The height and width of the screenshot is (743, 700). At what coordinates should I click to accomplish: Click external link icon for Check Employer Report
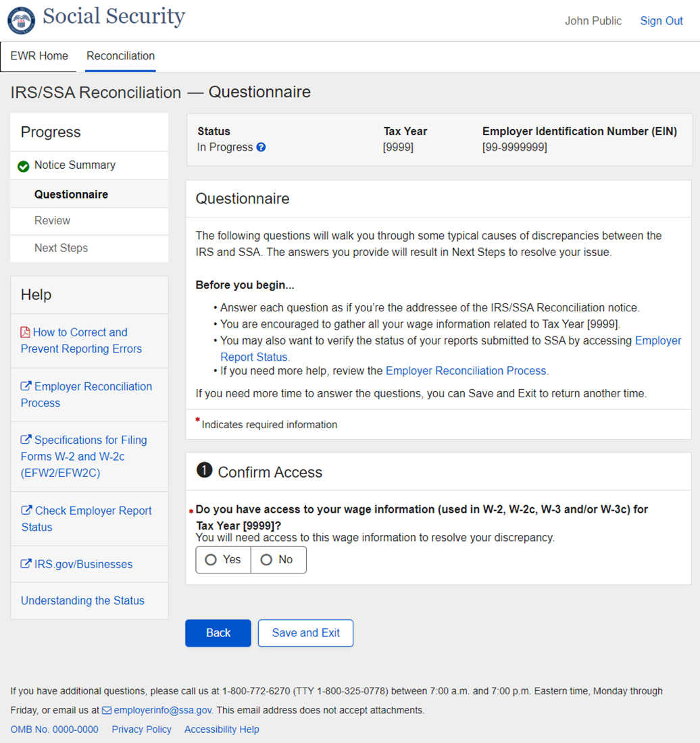click(26, 511)
